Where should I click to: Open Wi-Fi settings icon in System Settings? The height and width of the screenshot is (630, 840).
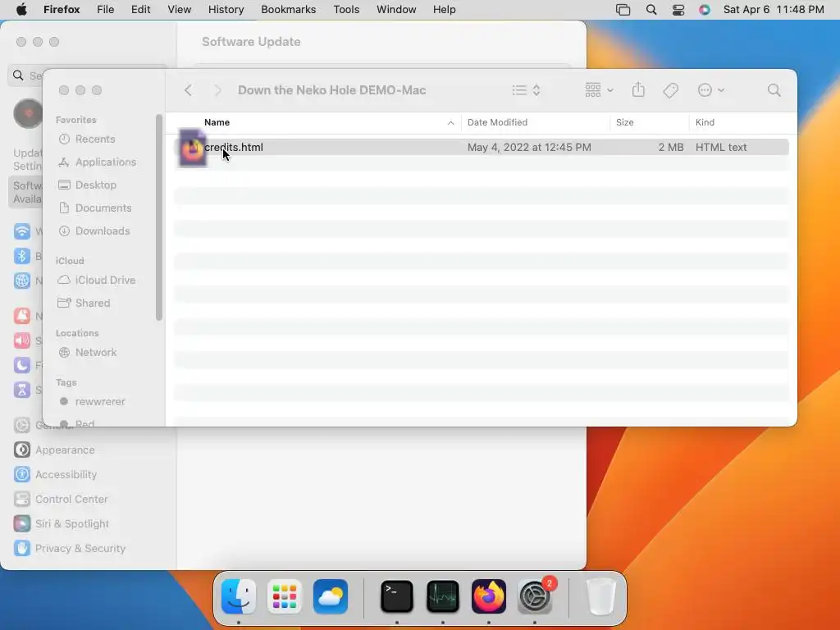click(22, 231)
